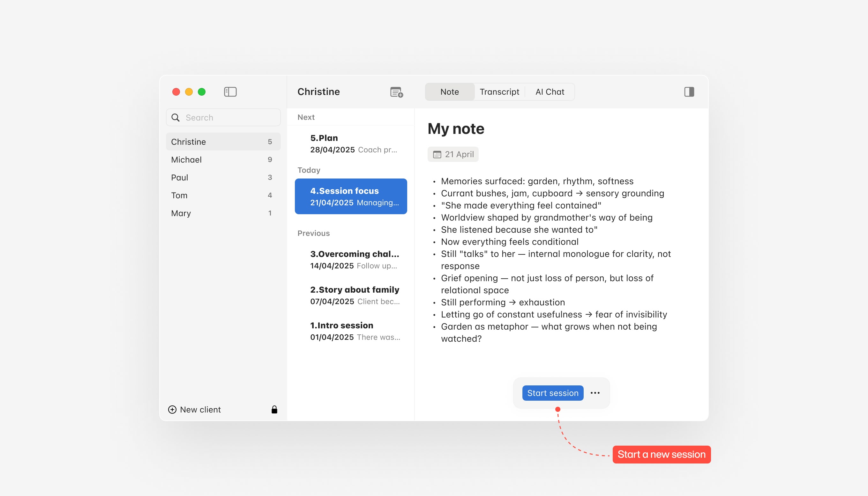Switch to the AI Chat tab
868x496 pixels.
pos(549,91)
